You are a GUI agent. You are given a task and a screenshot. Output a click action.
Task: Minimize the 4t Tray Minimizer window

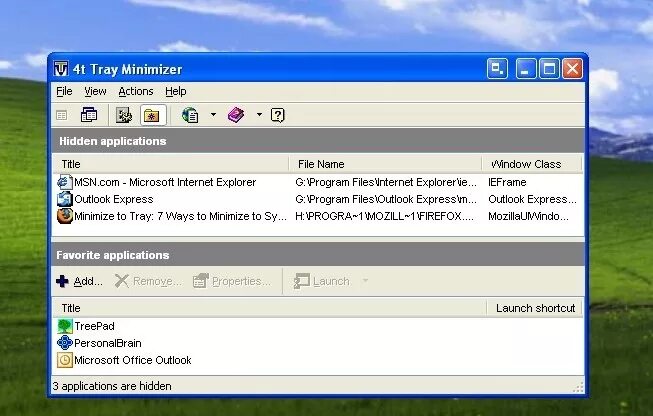(x=526, y=69)
